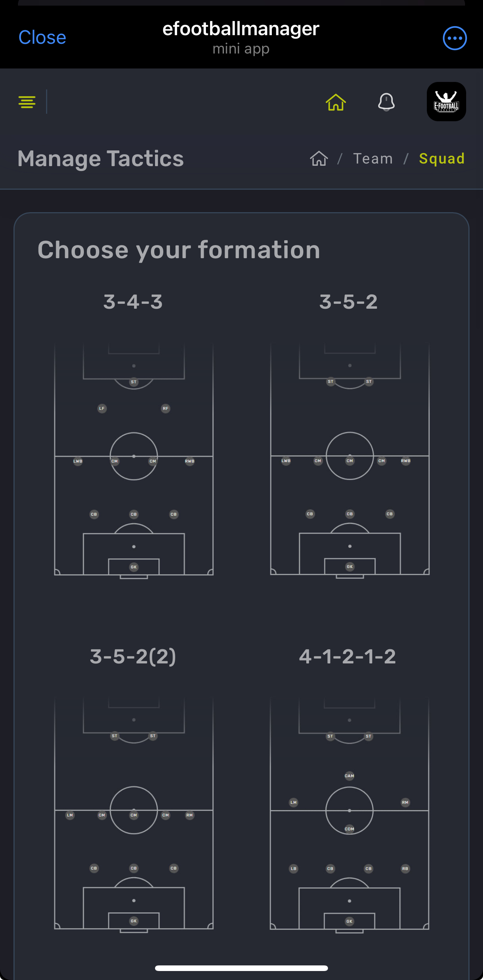
Task: Close the efootballmanager mini app
Action: click(42, 37)
